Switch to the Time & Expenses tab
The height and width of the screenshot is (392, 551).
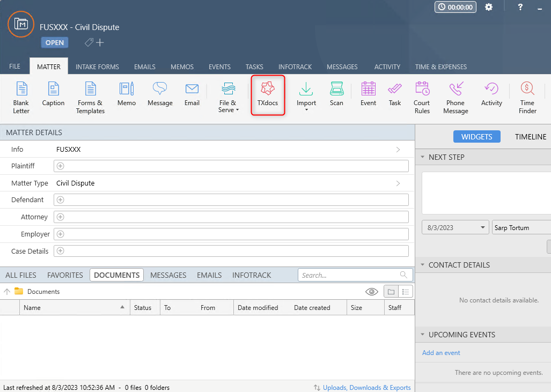(x=440, y=67)
